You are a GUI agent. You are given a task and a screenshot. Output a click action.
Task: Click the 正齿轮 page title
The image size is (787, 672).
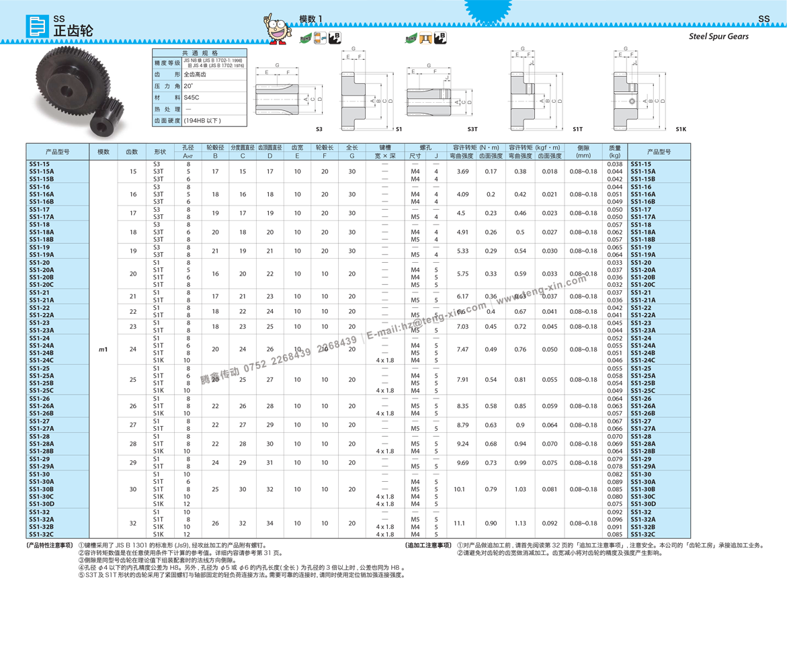[x=73, y=31]
